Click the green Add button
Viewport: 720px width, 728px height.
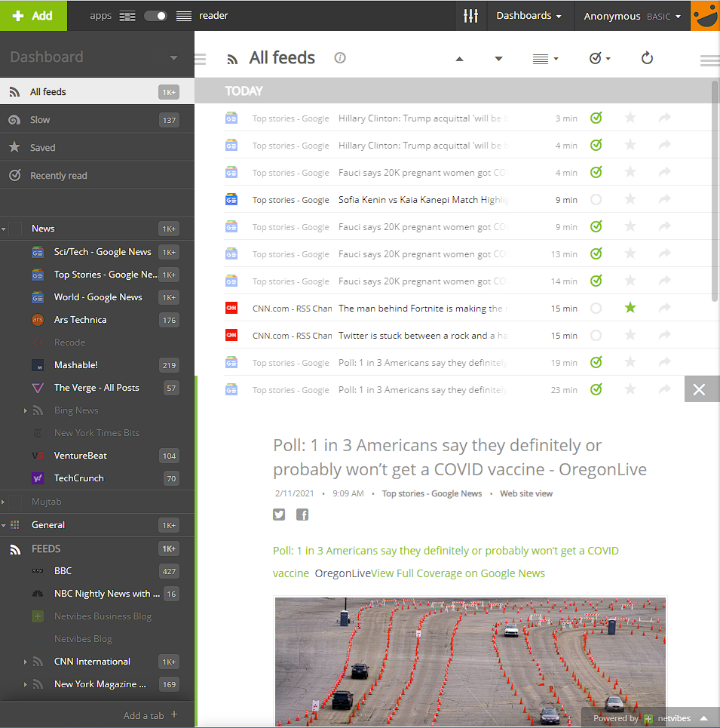click(x=33, y=16)
